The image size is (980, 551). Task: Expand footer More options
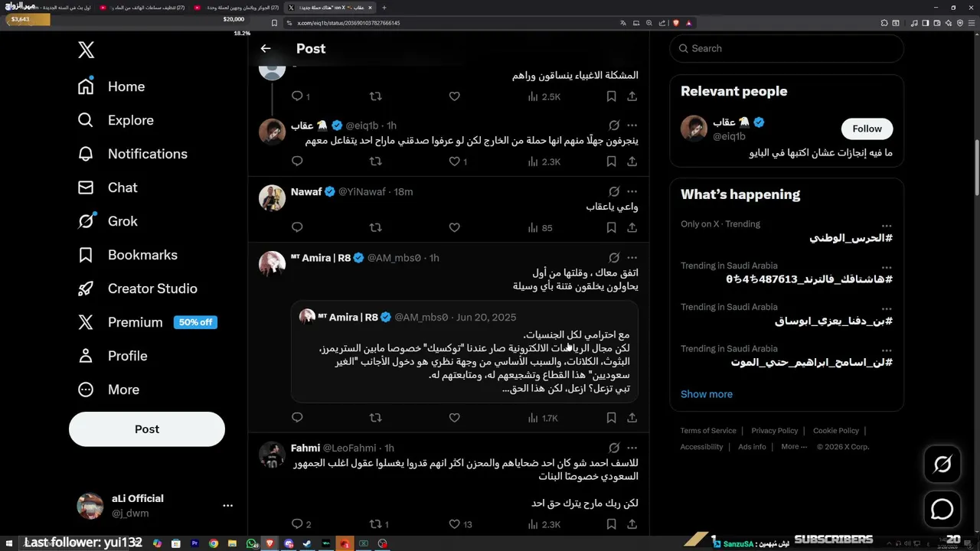coord(793,447)
